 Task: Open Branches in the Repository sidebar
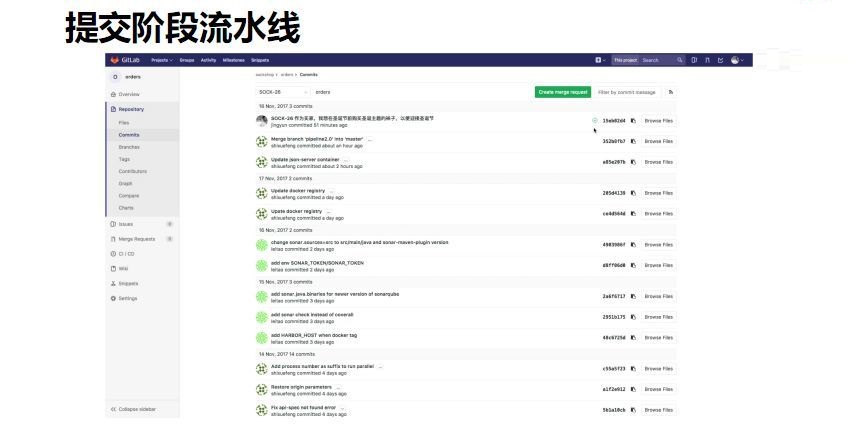click(x=129, y=147)
